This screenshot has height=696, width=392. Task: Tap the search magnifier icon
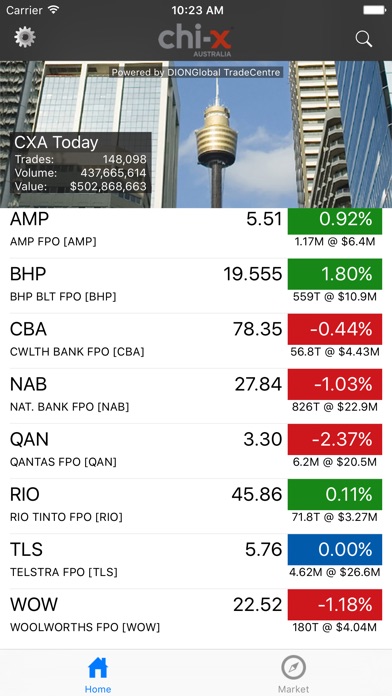(x=364, y=39)
